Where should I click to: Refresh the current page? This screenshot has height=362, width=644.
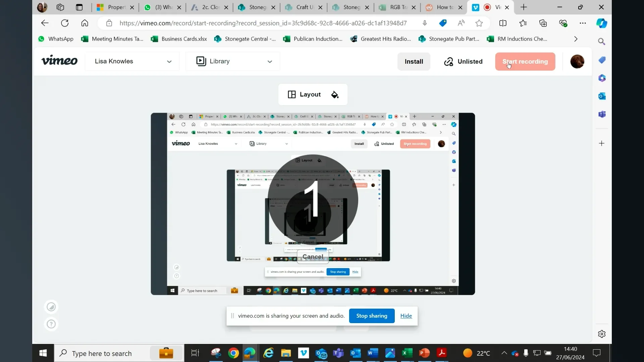click(65, 23)
